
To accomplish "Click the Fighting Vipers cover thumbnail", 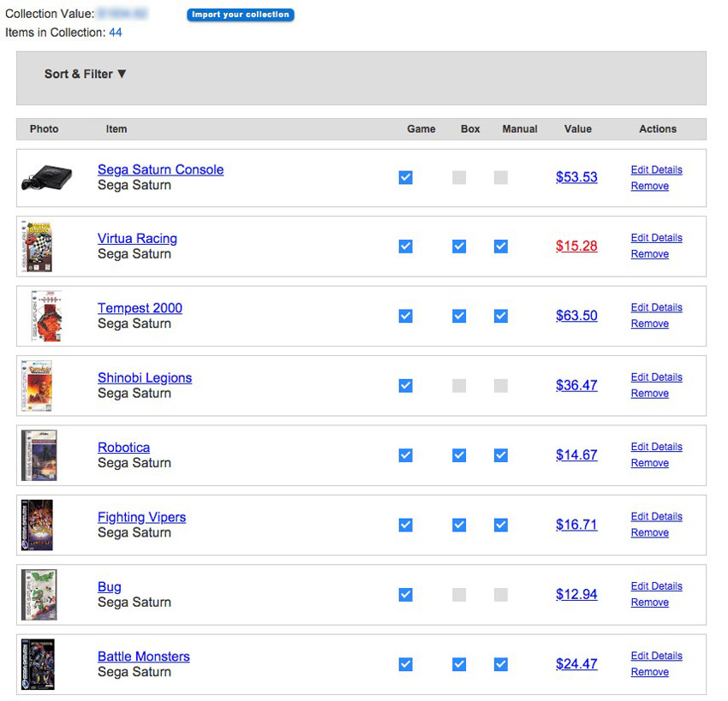I will pyautogui.click(x=37, y=525).
